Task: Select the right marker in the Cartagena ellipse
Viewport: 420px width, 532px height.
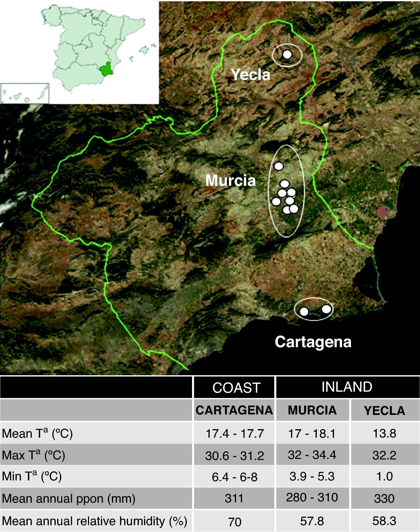Action: click(x=326, y=309)
